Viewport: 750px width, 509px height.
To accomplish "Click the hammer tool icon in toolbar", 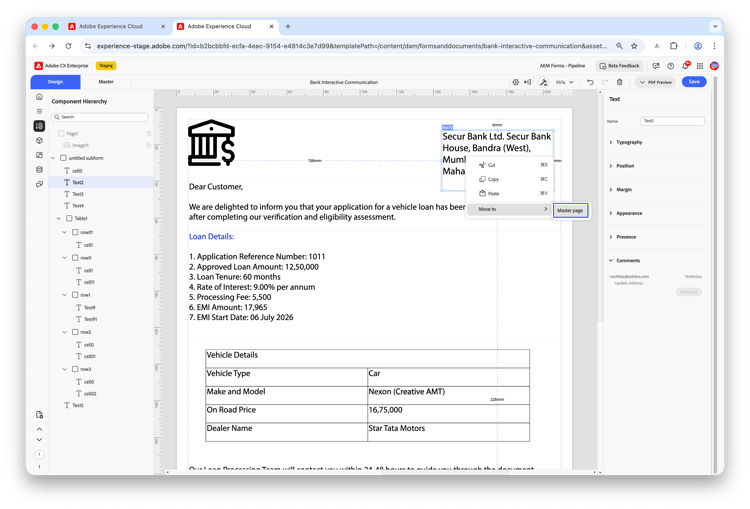I will click(543, 82).
